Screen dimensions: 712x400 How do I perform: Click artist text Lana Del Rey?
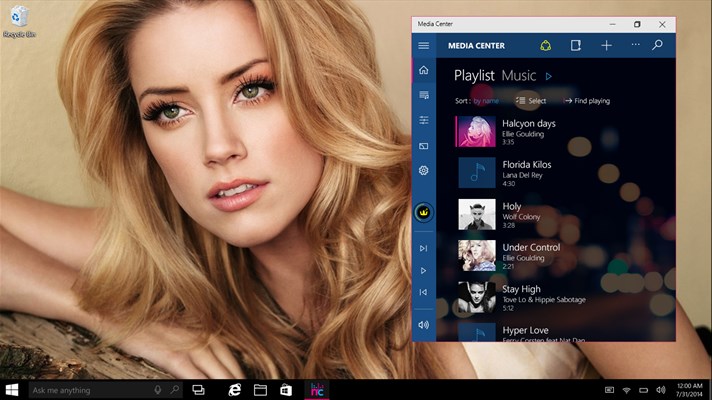[x=522, y=175]
